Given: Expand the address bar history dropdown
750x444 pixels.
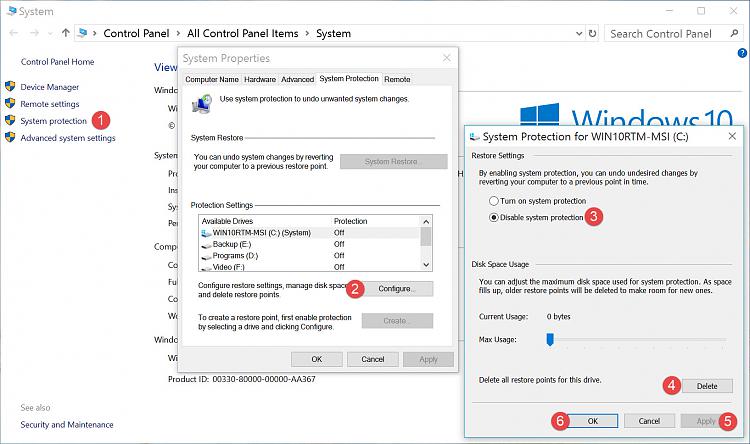Looking at the screenshot, I should 579,33.
